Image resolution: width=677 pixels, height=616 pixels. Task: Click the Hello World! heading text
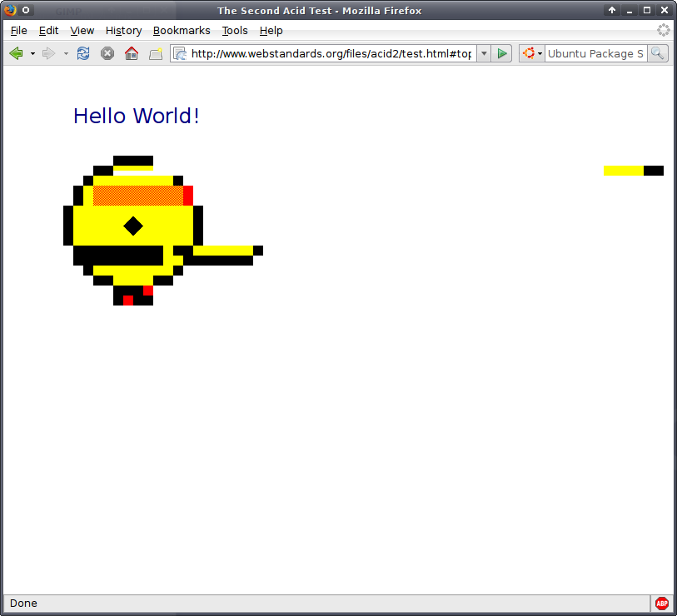click(137, 116)
